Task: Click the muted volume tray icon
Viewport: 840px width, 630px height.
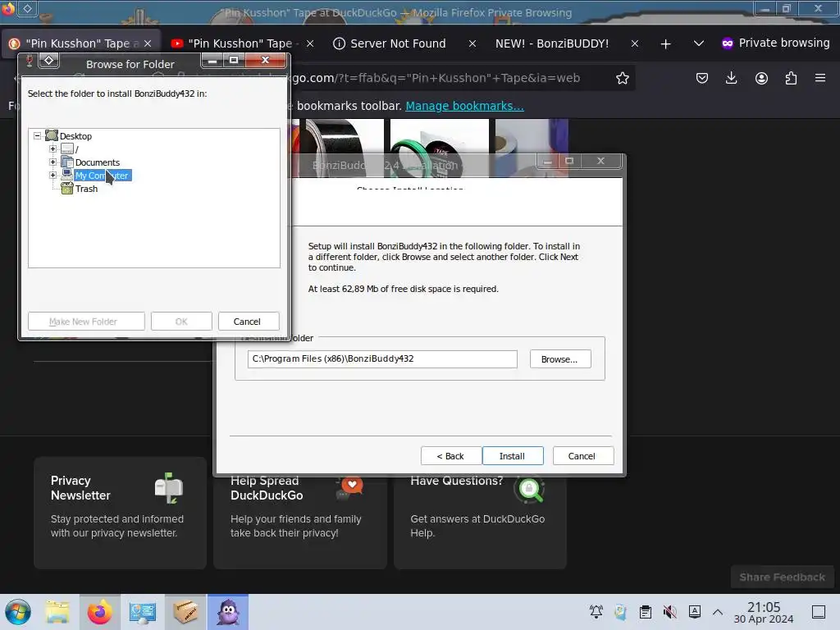Action: [669, 612]
